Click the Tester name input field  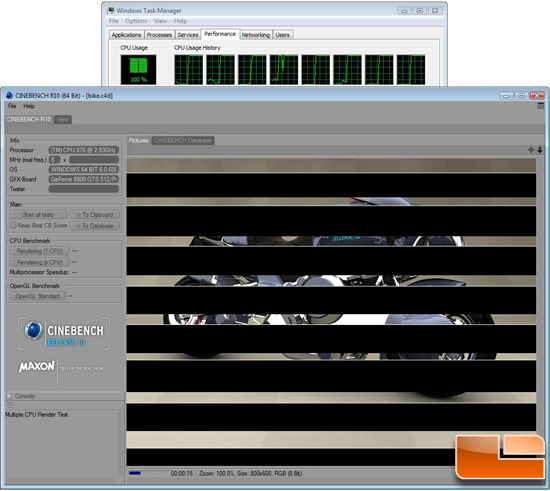point(83,189)
